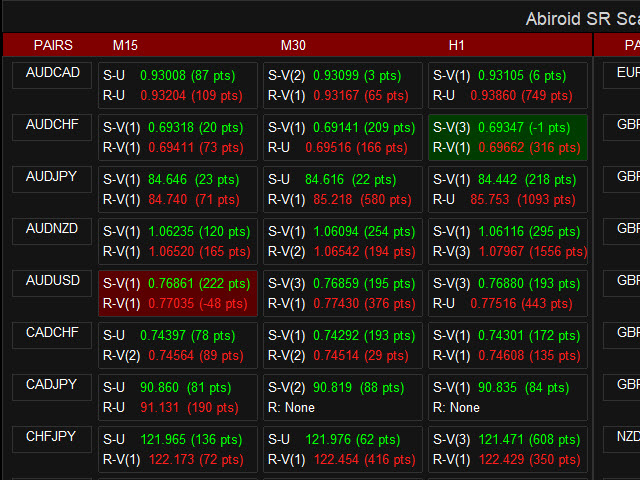
Task: Select the CADJPY M30 cell showing R: None
Action: 342,397
